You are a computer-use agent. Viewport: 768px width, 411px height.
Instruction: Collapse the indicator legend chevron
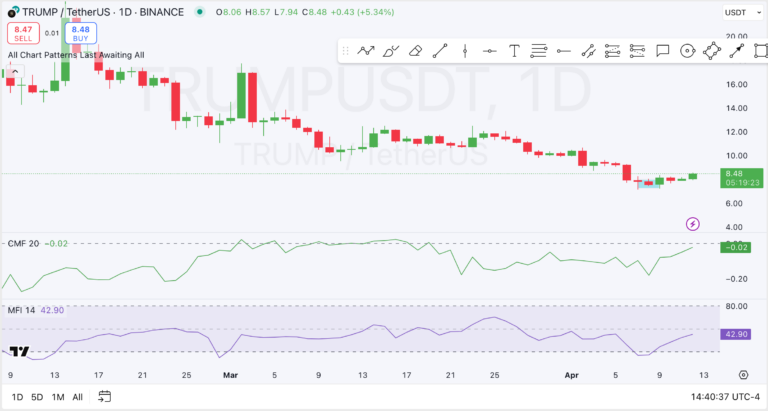tap(15, 72)
